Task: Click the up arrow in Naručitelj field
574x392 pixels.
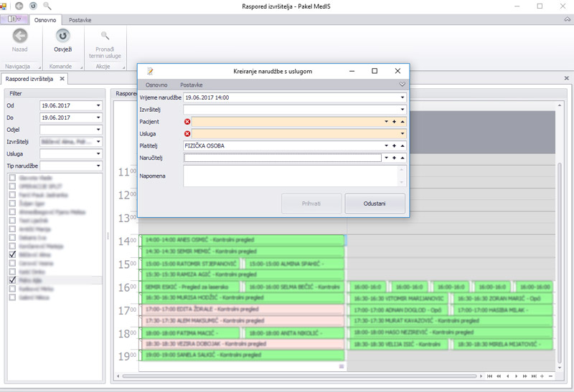Action: [403, 158]
